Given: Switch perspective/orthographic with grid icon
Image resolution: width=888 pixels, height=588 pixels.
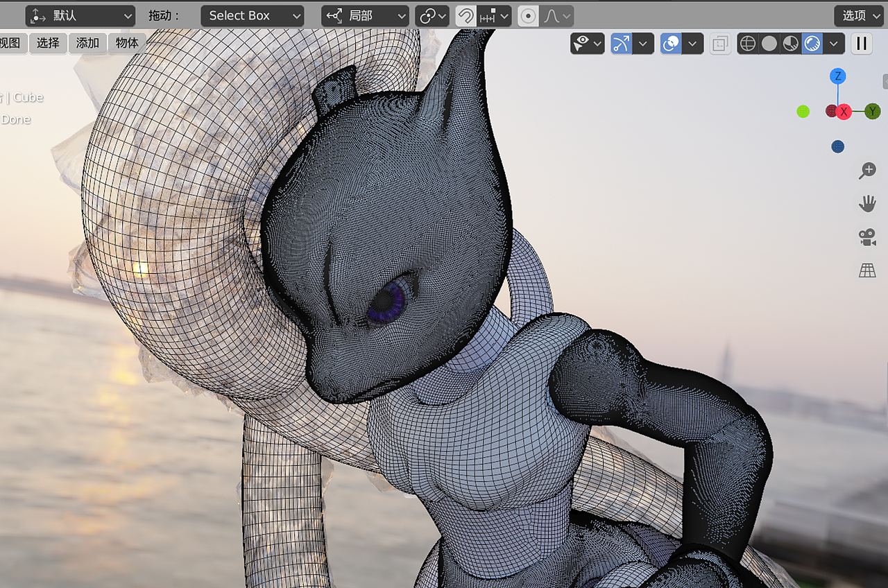Looking at the screenshot, I should pyautogui.click(x=867, y=270).
